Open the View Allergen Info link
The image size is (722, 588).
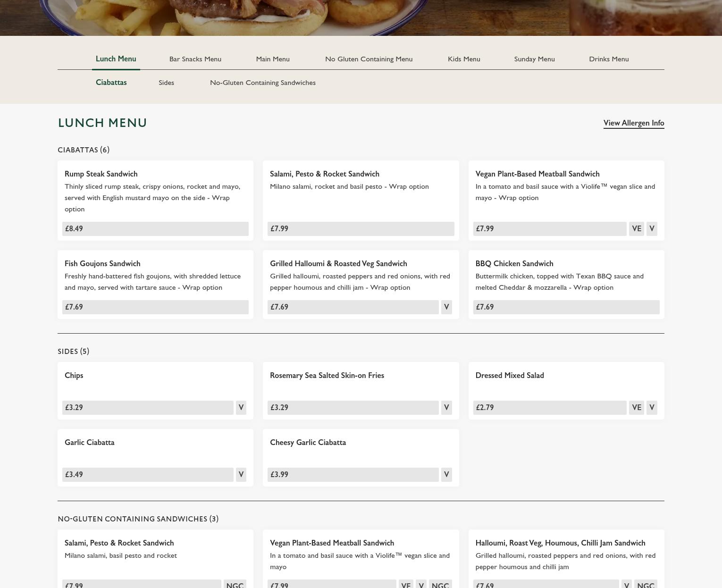(x=633, y=123)
